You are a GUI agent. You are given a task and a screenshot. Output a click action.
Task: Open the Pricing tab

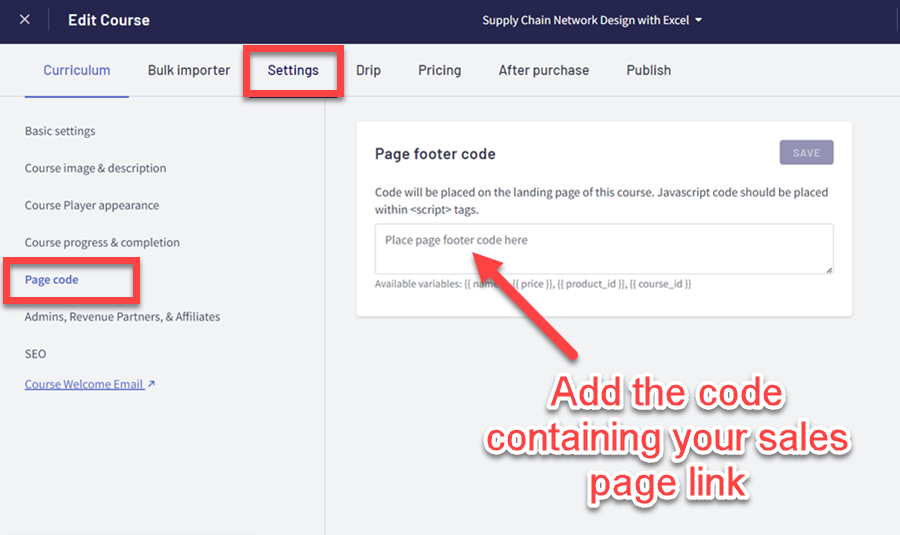click(x=440, y=70)
